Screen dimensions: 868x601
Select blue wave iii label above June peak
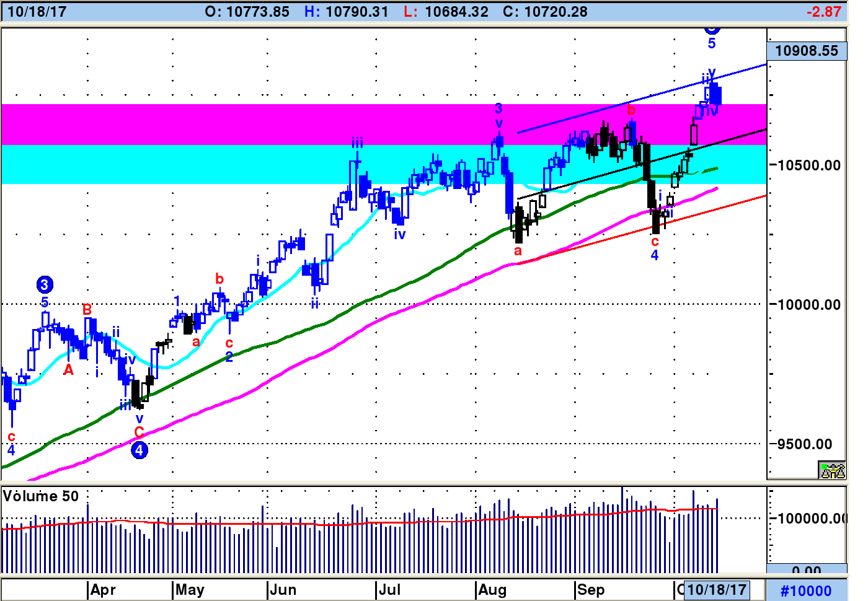357,143
